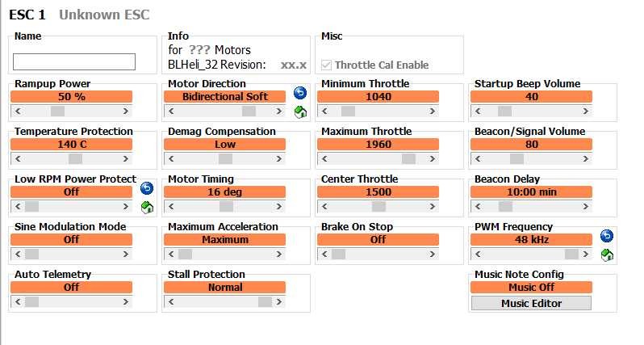Click the green default icon under Motor Direction
The width and height of the screenshot is (644, 345).
[x=300, y=112]
